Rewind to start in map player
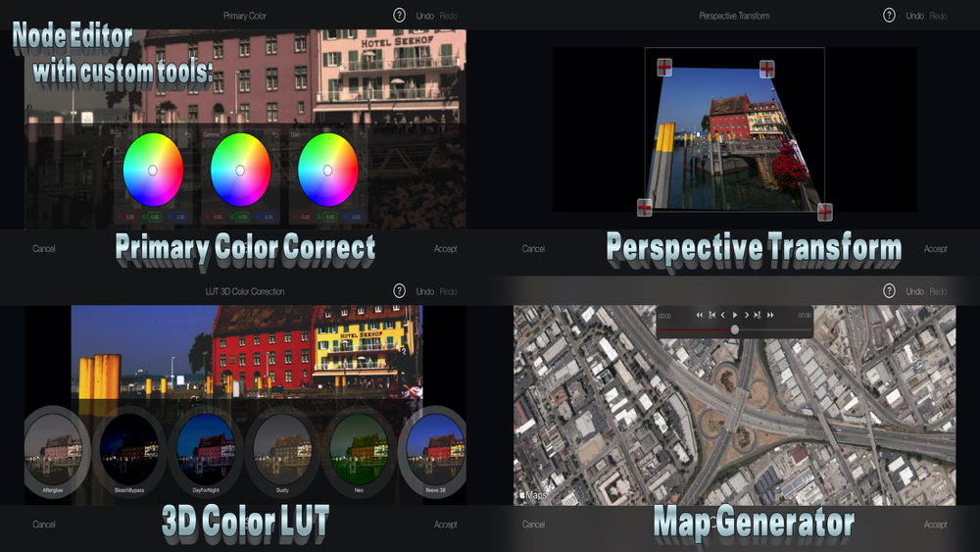The width and height of the screenshot is (980, 552). point(700,315)
